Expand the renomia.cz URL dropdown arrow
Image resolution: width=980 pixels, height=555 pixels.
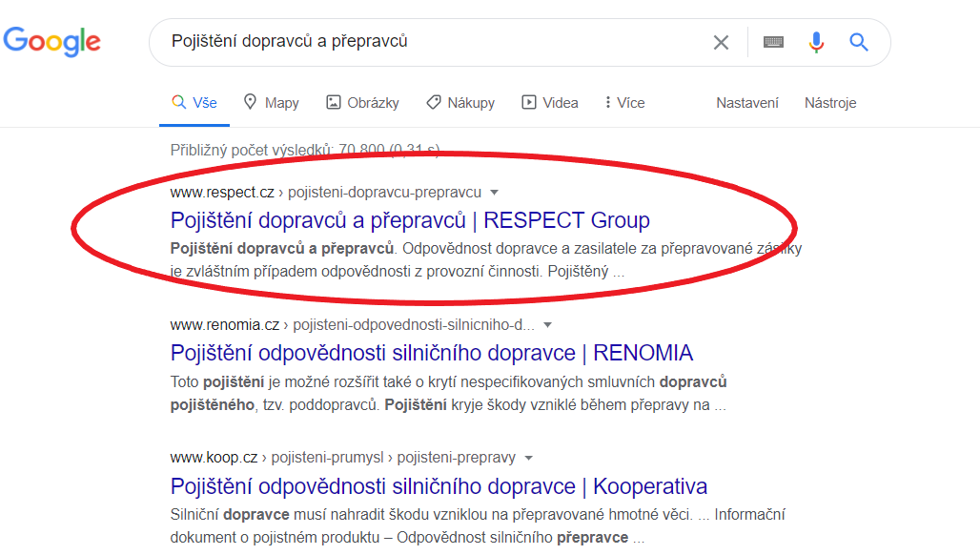547,325
